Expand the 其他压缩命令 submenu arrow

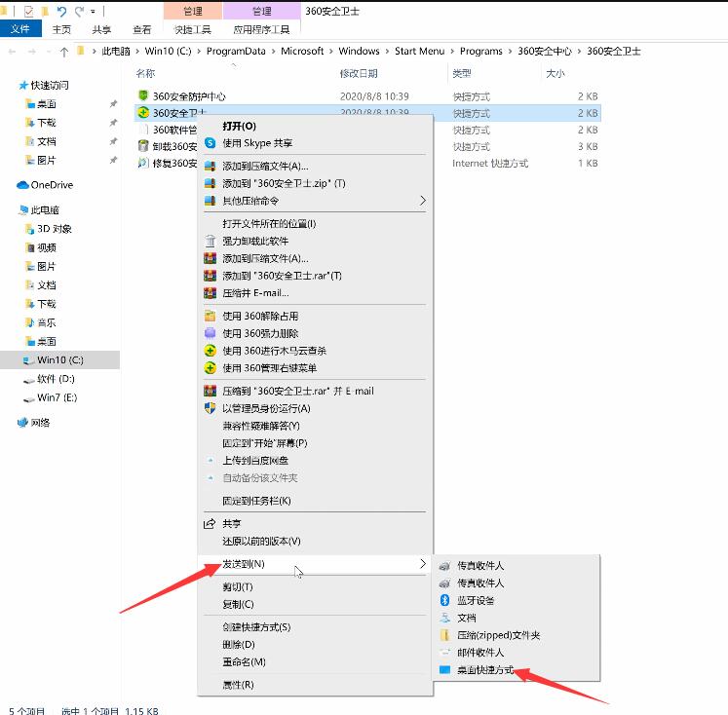tap(423, 201)
